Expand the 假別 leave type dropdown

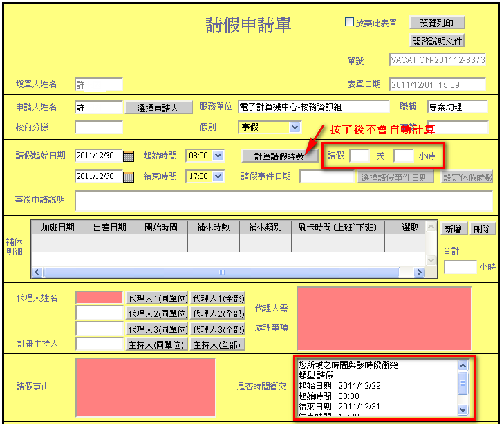coord(295,127)
